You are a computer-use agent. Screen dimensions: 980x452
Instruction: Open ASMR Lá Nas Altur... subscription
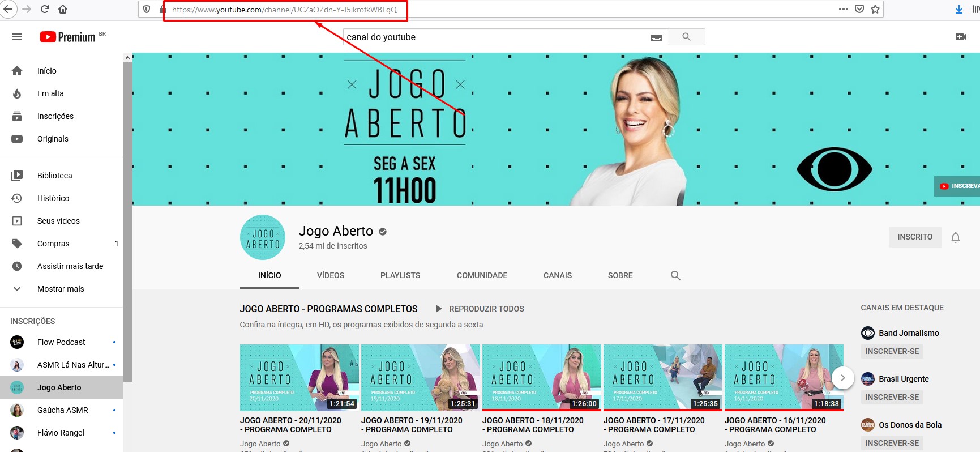tap(61, 365)
